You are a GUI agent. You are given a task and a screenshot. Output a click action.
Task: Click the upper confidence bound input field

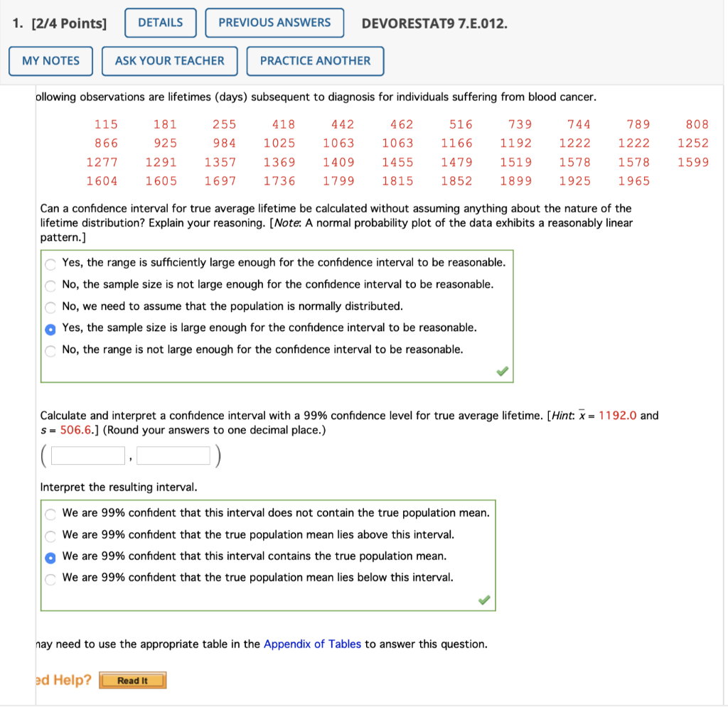(x=173, y=455)
